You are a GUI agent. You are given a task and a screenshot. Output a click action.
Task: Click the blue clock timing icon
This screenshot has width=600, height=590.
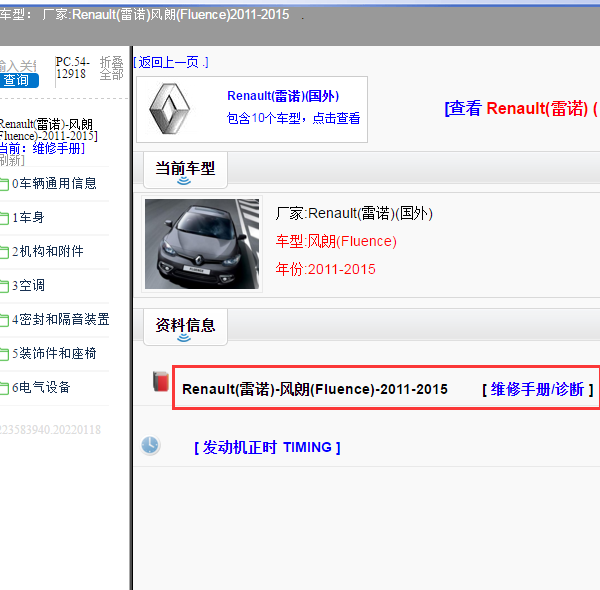click(x=150, y=445)
